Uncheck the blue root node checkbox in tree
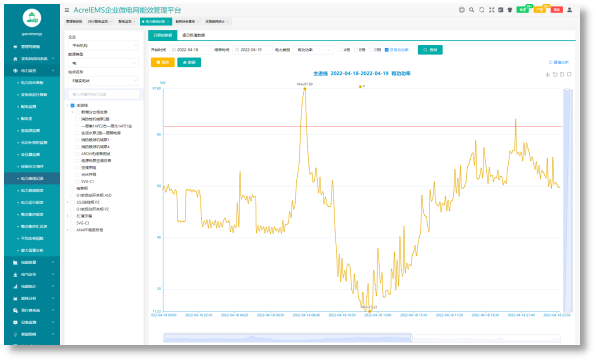This screenshot has width=597, height=361. [73, 105]
